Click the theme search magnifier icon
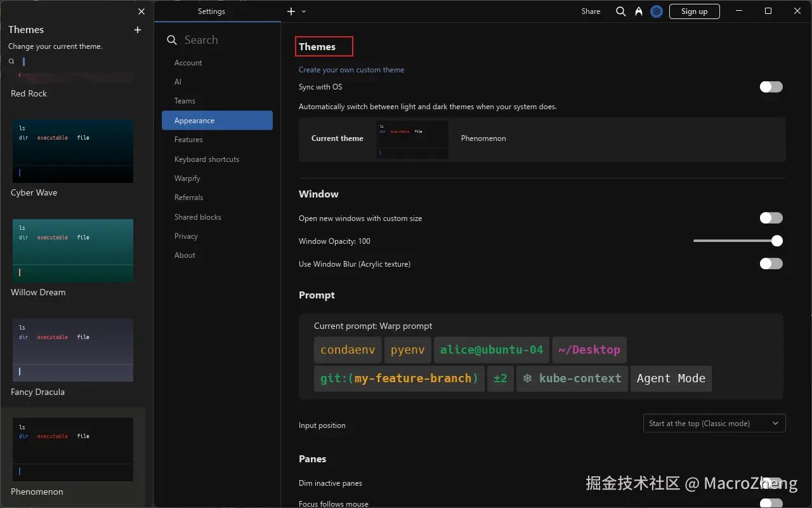 pos(11,62)
